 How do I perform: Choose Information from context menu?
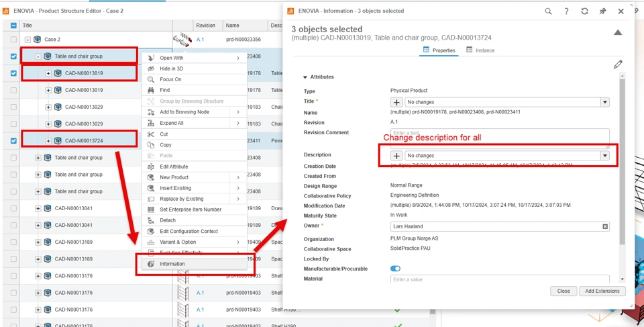[195, 264]
